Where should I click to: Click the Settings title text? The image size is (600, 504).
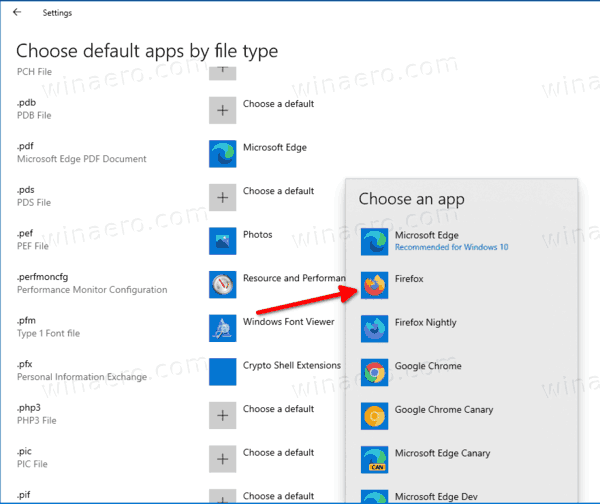57,13
